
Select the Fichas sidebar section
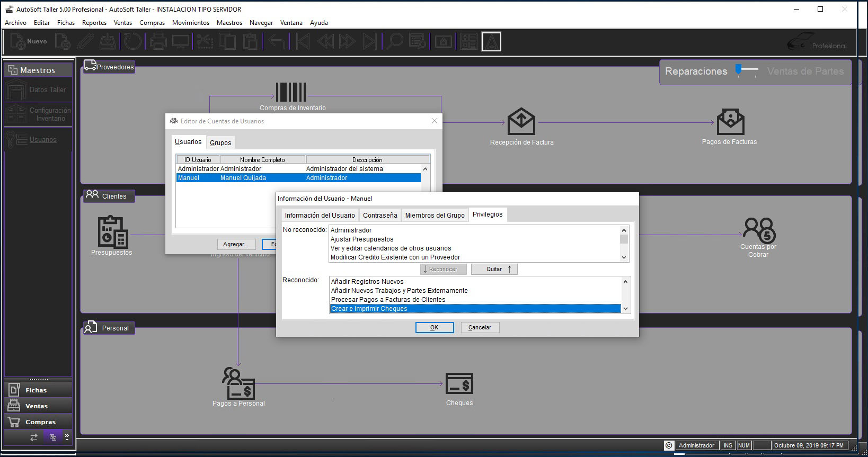[38, 390]
